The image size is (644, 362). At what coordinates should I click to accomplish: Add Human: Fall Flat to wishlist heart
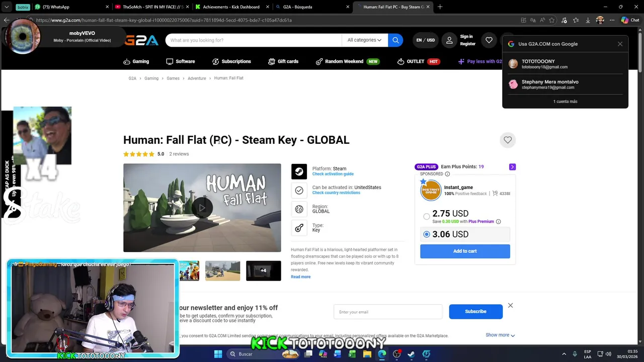[508, 140]
